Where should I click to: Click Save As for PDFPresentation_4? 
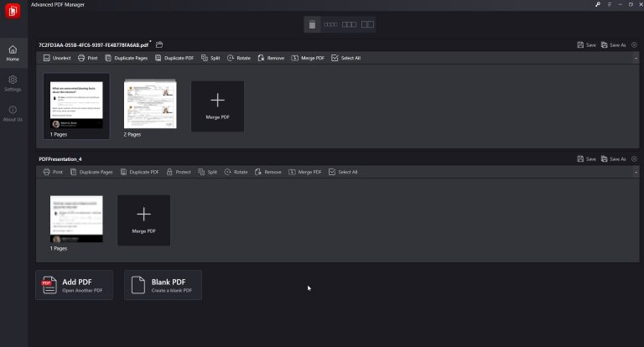613,158
